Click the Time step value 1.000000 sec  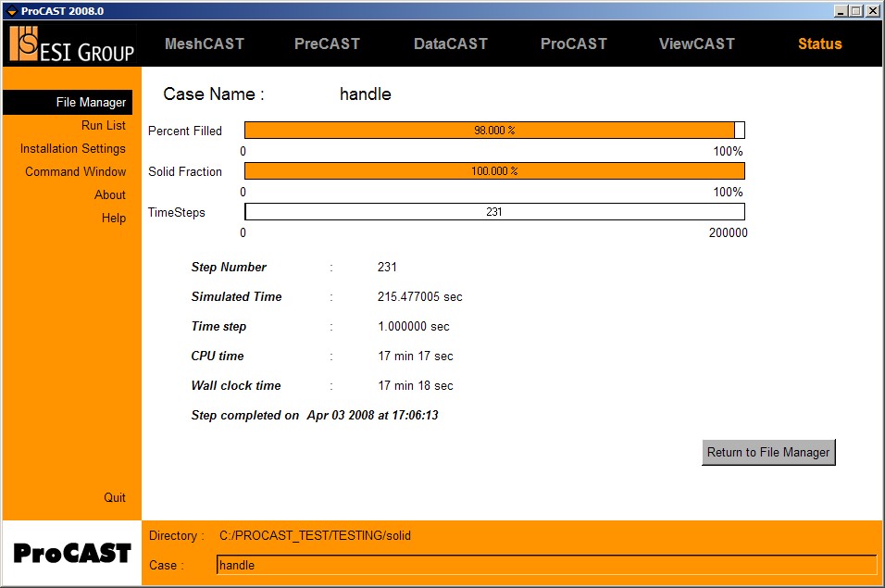(414, 327)
